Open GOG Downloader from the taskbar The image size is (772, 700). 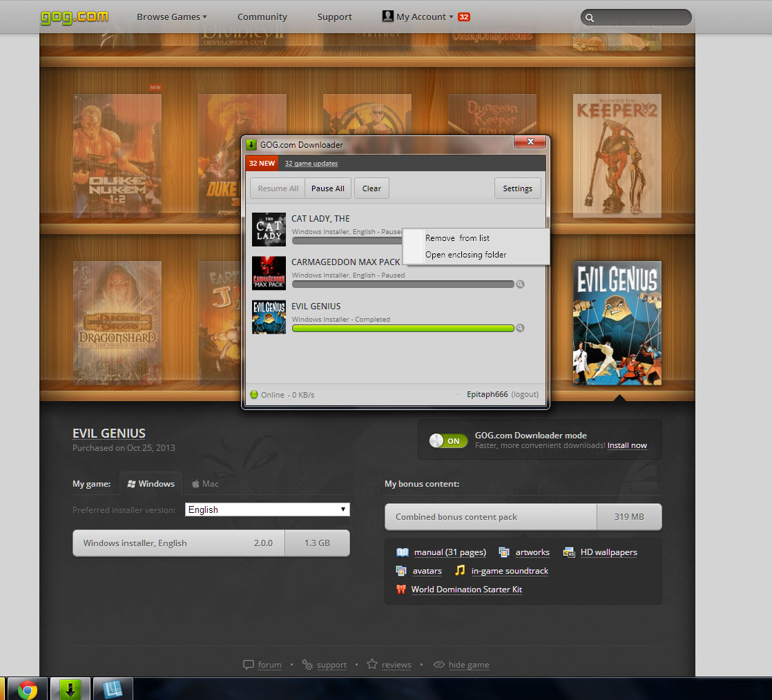(x=70, y=689)
